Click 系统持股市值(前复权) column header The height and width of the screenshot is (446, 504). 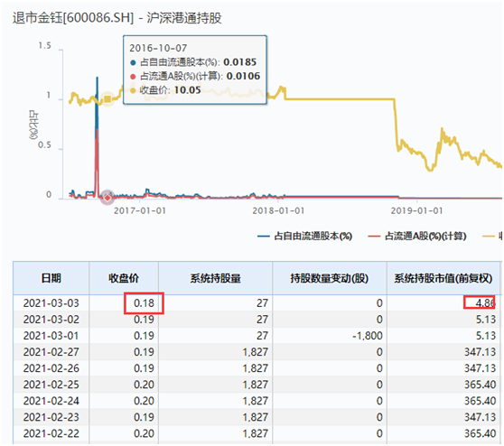click(x=443, y=278)
